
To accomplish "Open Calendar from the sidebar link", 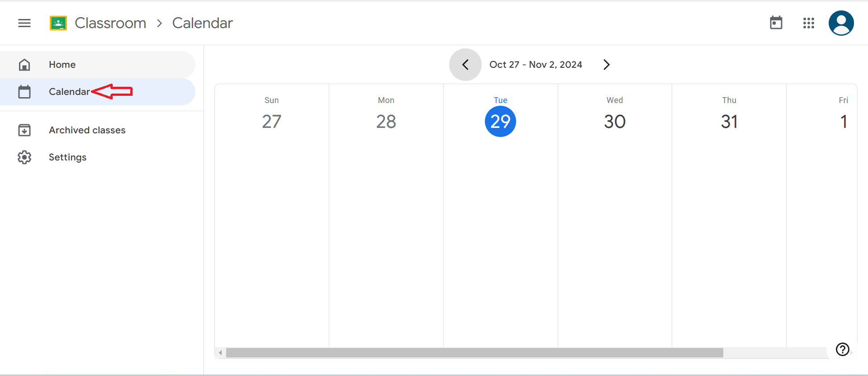I will [x=70, y=91].
